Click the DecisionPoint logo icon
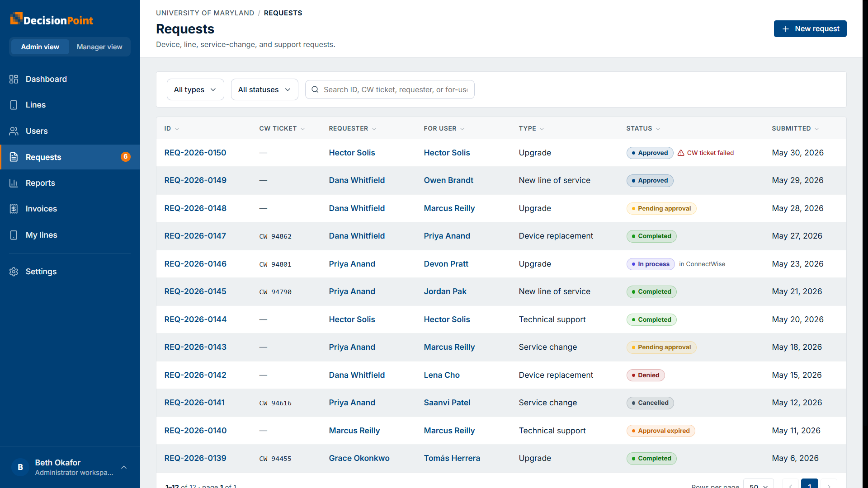868x488 pixels. (x=16, y=18)
